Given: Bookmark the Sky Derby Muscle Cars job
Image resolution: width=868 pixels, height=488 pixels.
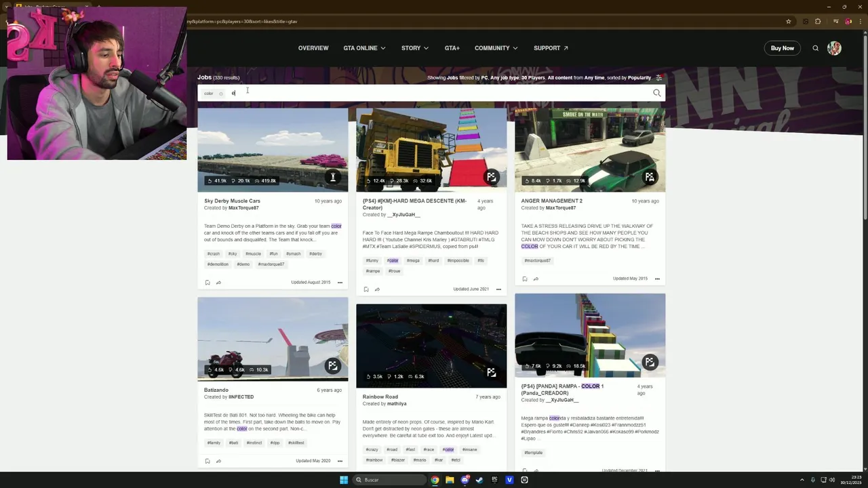Looking at the screenshot, I should [x=208, y=283].
